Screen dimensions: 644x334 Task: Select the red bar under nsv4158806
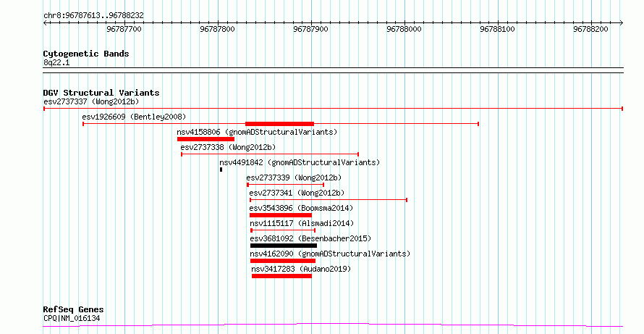point(206,139)
